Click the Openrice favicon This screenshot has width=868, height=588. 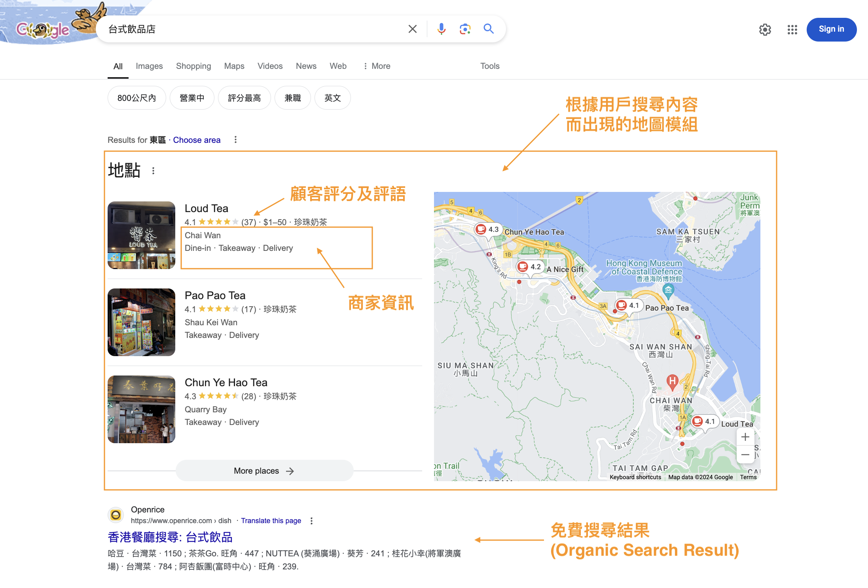point(116,515)
